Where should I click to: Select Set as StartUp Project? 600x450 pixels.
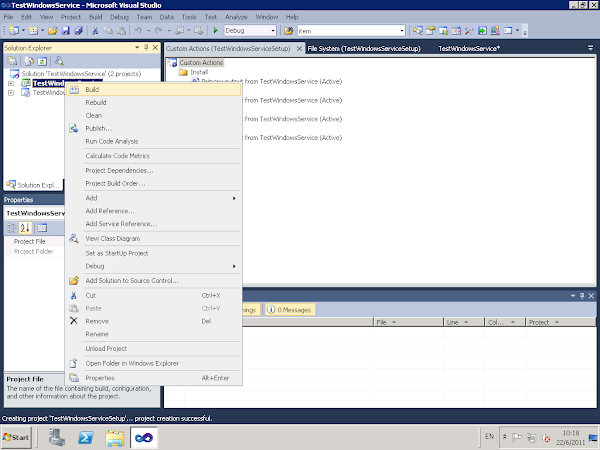point(154,253)
